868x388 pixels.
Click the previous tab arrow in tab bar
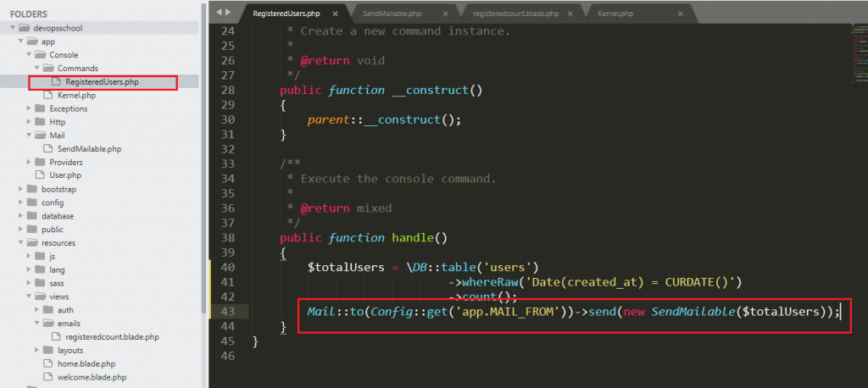(x=217, y=13)
